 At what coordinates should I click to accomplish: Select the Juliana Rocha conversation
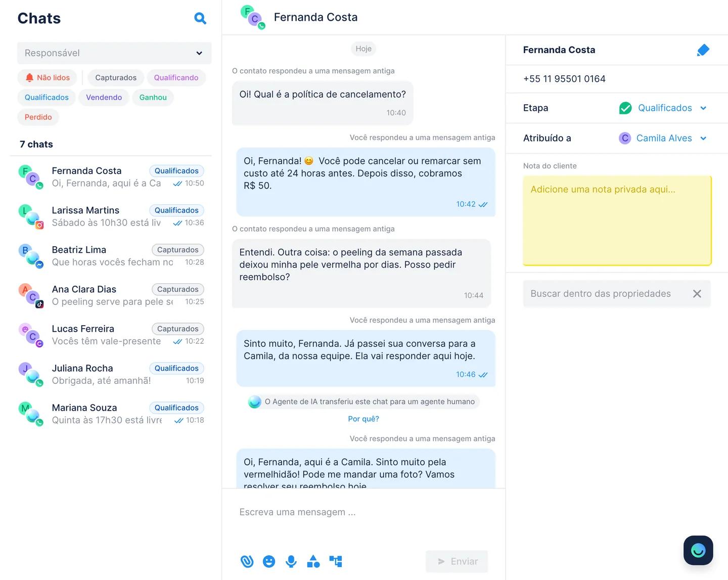[111, 374]
